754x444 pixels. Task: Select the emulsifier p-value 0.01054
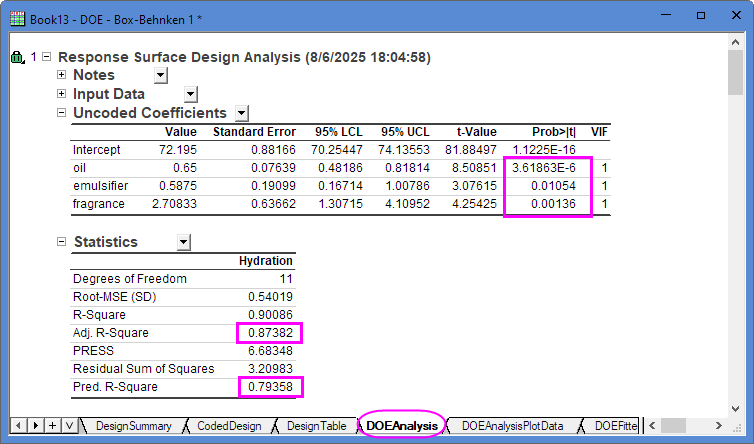[x=553, y=186]
